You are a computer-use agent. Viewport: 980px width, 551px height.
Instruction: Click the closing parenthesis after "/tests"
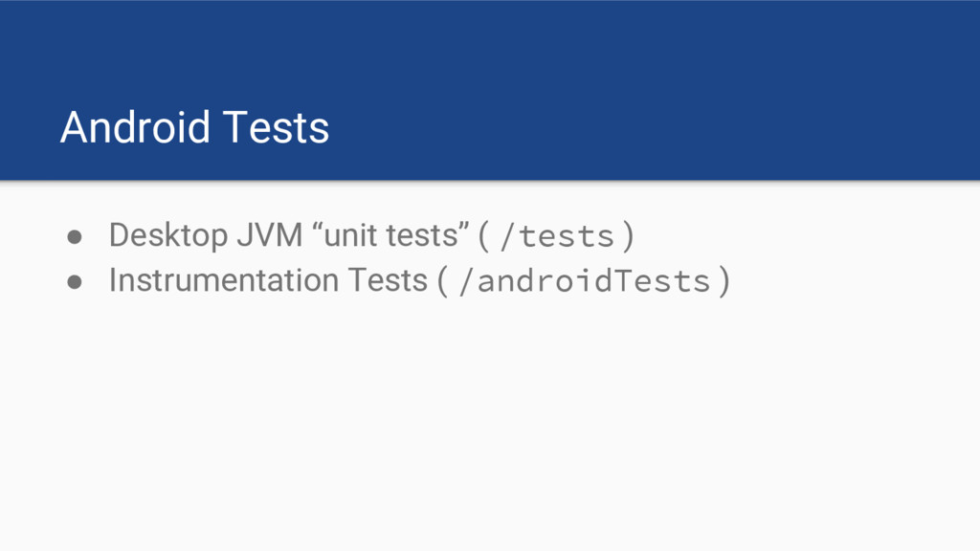point(628,235)
